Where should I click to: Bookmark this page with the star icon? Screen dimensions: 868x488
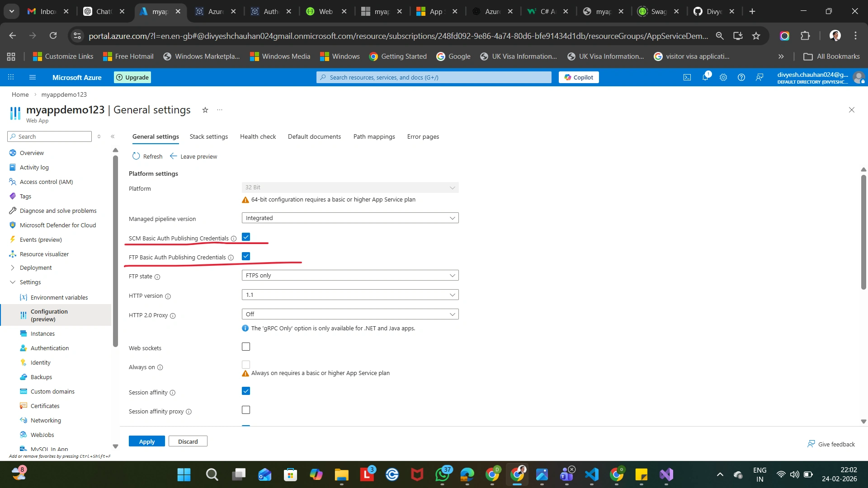756,36
